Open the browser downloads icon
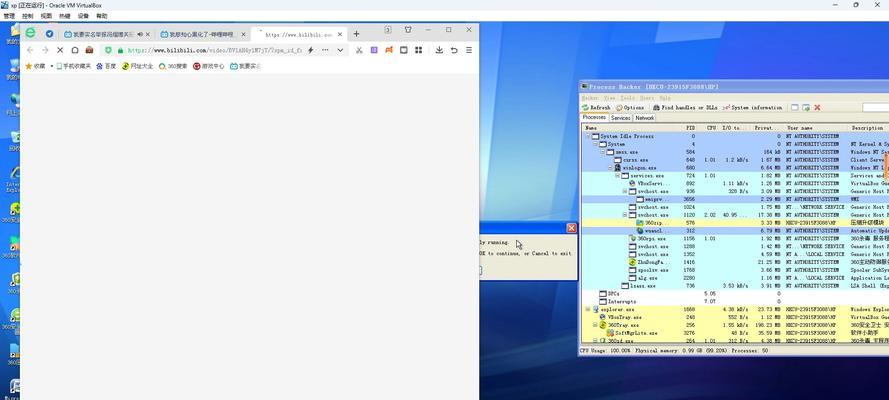This screenshot has height=400, width=889. (439, 50)
